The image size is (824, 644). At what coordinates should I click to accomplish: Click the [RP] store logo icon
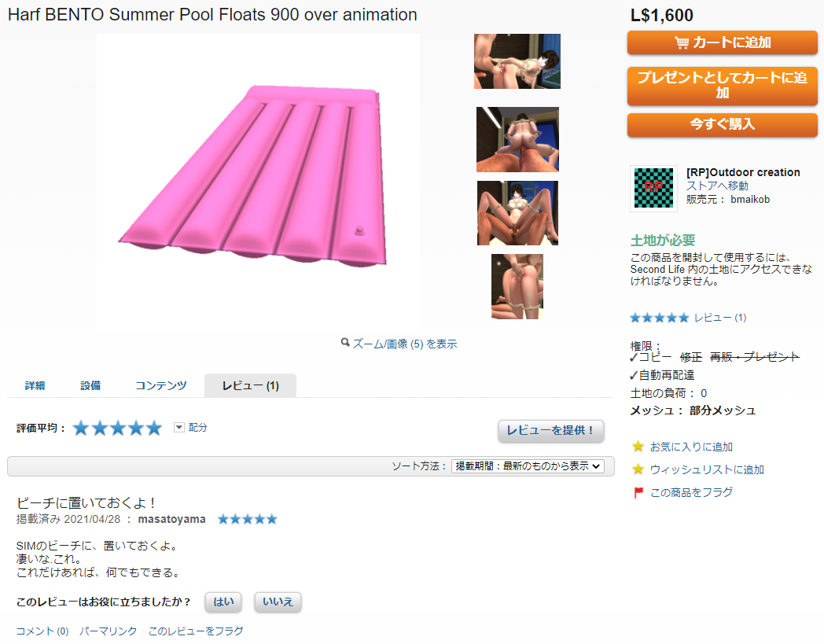click(653, 189)
